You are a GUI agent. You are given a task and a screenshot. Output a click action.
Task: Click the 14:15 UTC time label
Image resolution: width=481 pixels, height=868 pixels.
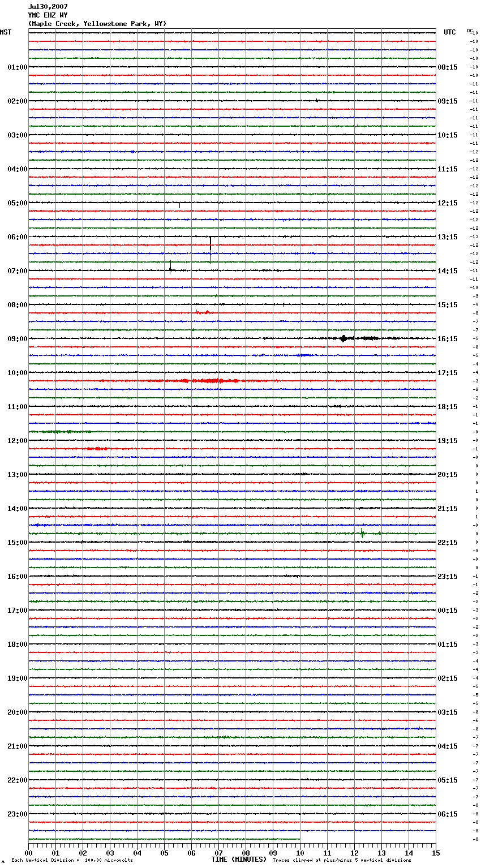pyautogui.click(x=448, y=271)
